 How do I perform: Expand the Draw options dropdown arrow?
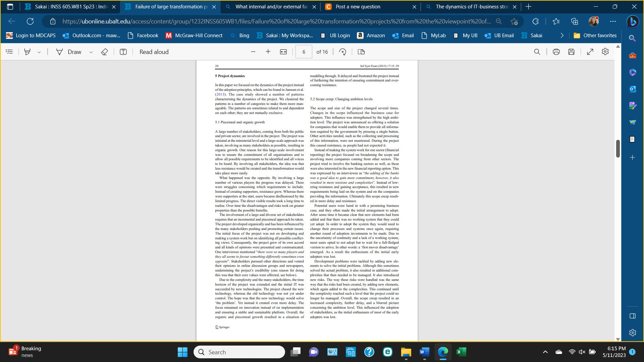pos(91,52)
